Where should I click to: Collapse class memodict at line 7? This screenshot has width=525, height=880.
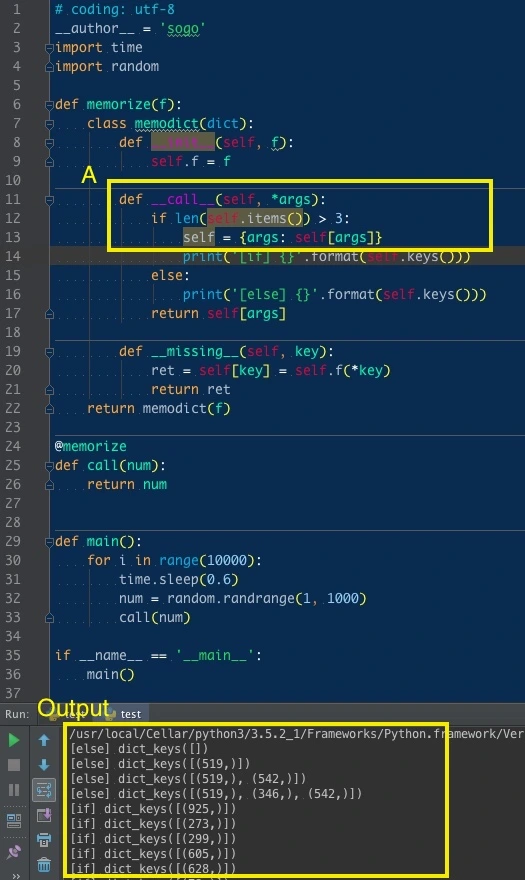(x=49, y=123)
